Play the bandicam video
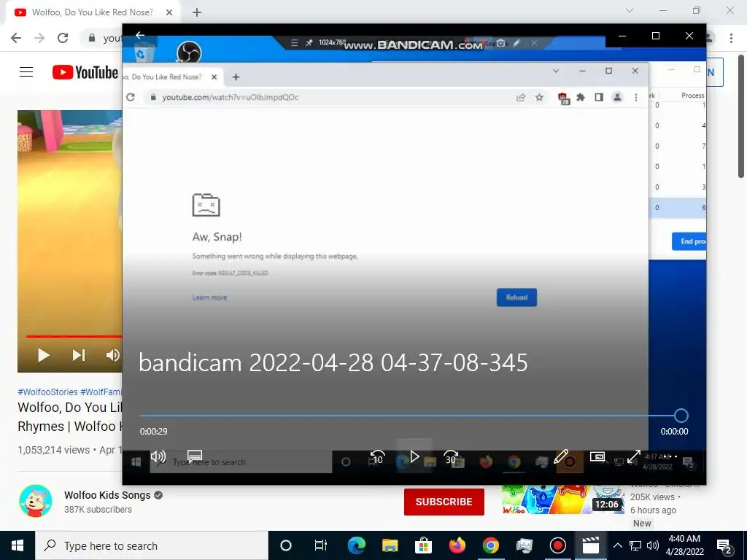This screenshot has width=747, height=560. pyautogui.click(x=414, y=456)
